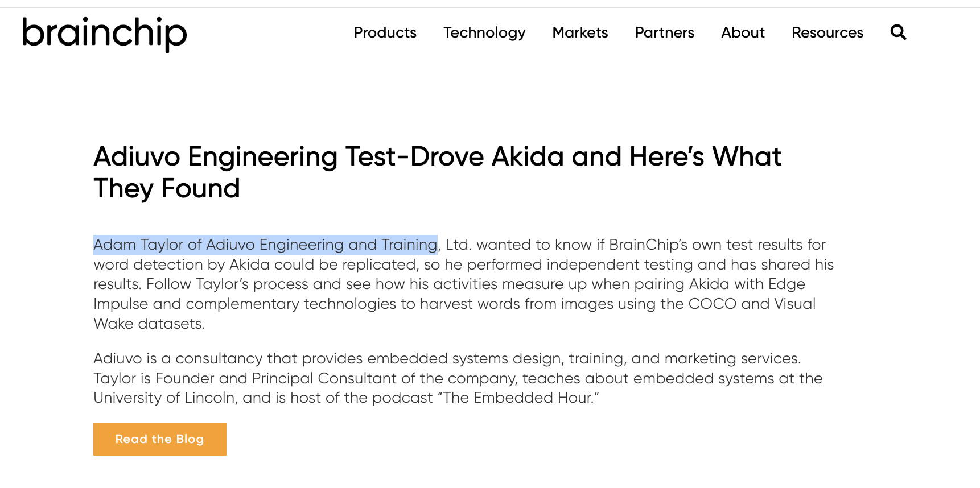Open the About menu
Image resolution: width=980 pixels, height=488 pixels.
click(743, 32)
